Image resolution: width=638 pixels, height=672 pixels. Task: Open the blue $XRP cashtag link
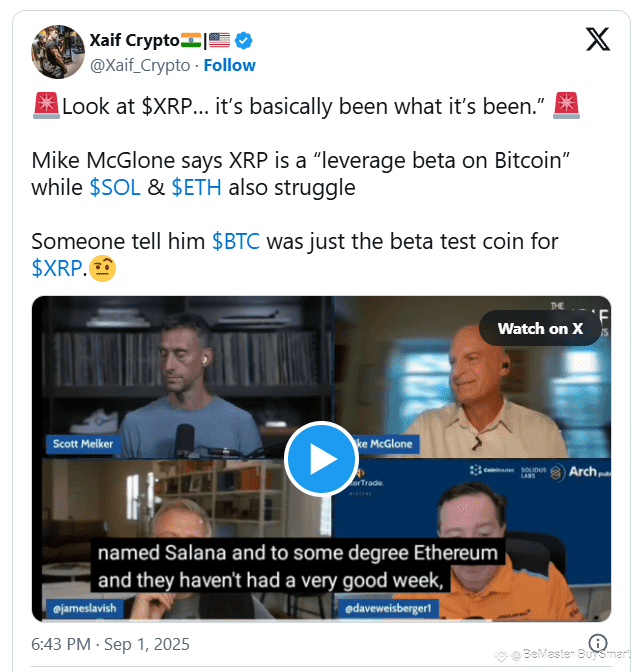coord(57,269)
